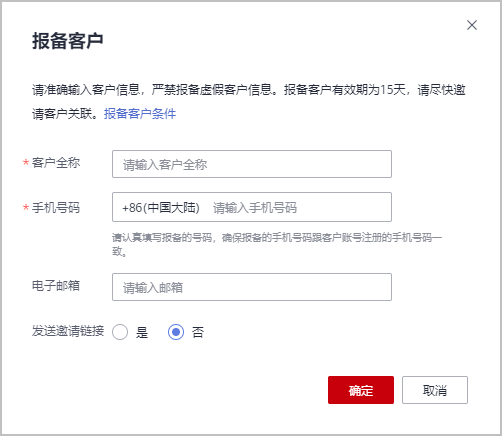
Task: Click the 否 text next to radio
Action: coord(198,332)
